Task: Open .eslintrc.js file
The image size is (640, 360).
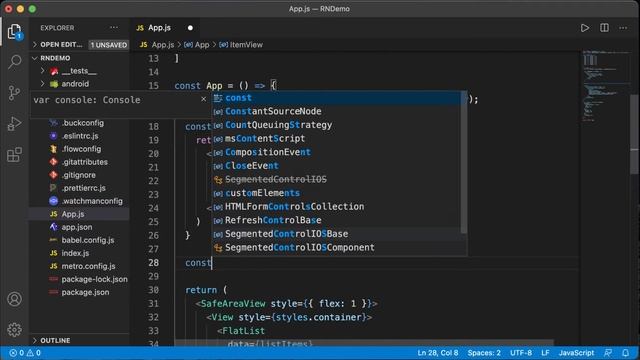Action: 80,136
